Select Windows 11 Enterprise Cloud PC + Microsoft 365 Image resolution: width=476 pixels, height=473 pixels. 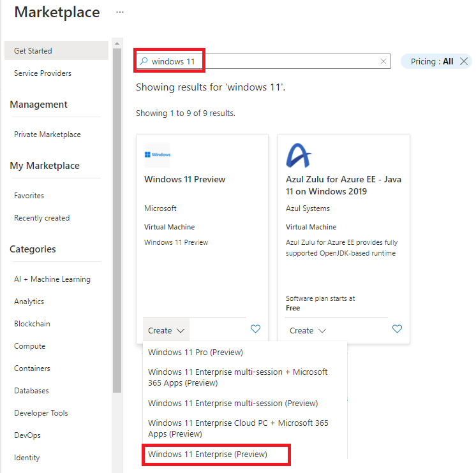(238, 428)
